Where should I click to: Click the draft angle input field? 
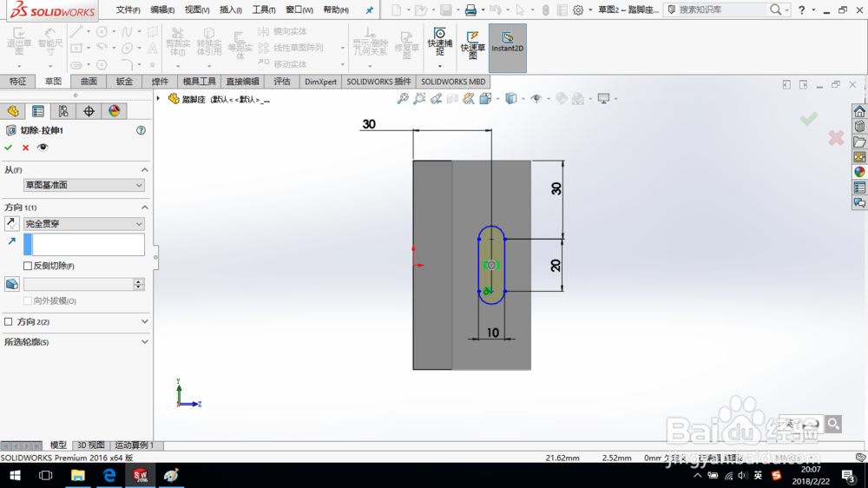(79, 284)
